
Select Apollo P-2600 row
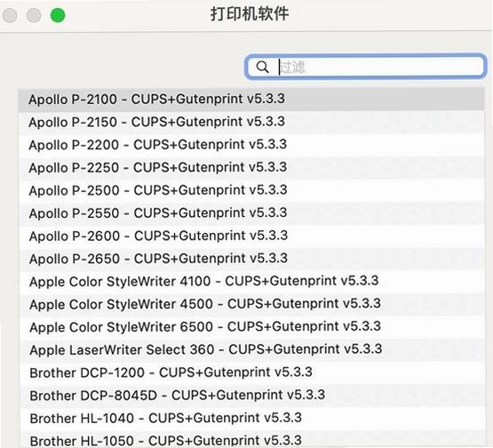(251, 236)
